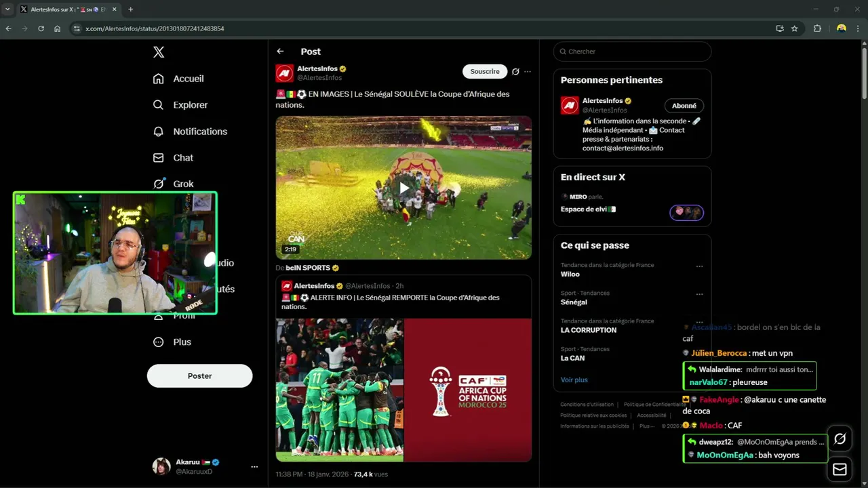Open more options for the Wiloo trend

coord(699,266)
